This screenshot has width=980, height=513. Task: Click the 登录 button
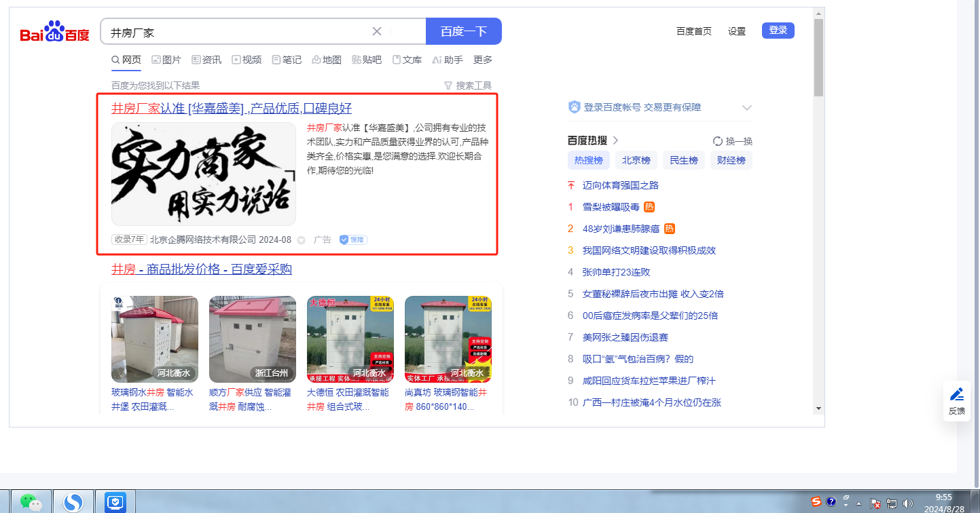[x=778, y=31]
